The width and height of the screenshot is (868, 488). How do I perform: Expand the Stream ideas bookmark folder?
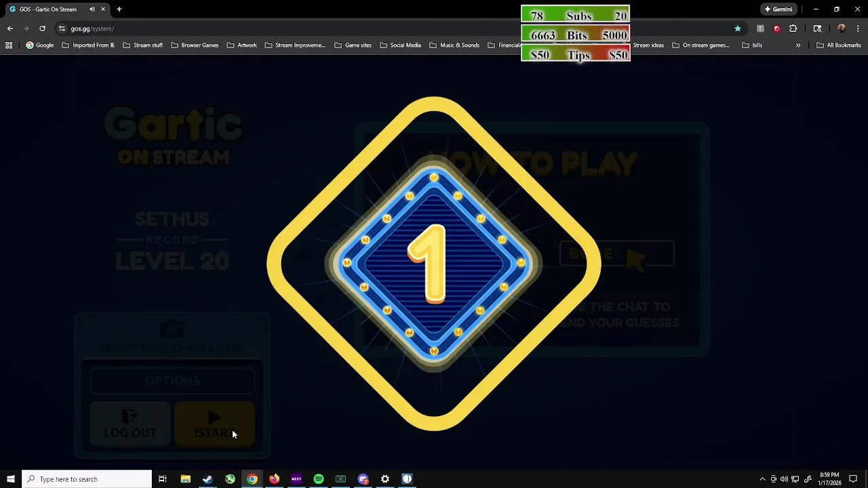point(648,45)
